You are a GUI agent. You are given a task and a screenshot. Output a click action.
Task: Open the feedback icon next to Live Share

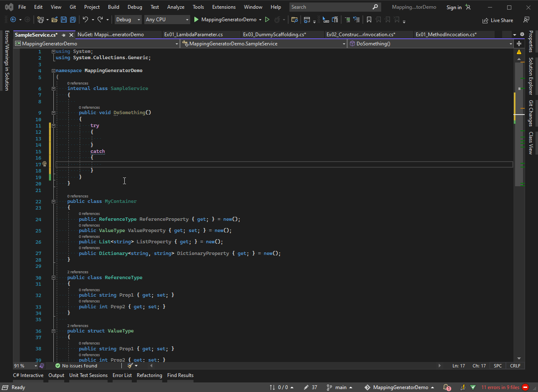(526, 20)
